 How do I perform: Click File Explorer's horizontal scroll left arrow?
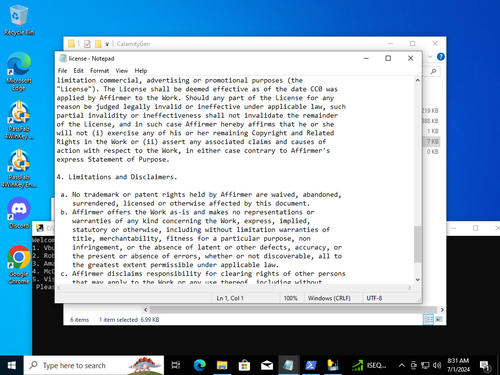pos(145,310)
